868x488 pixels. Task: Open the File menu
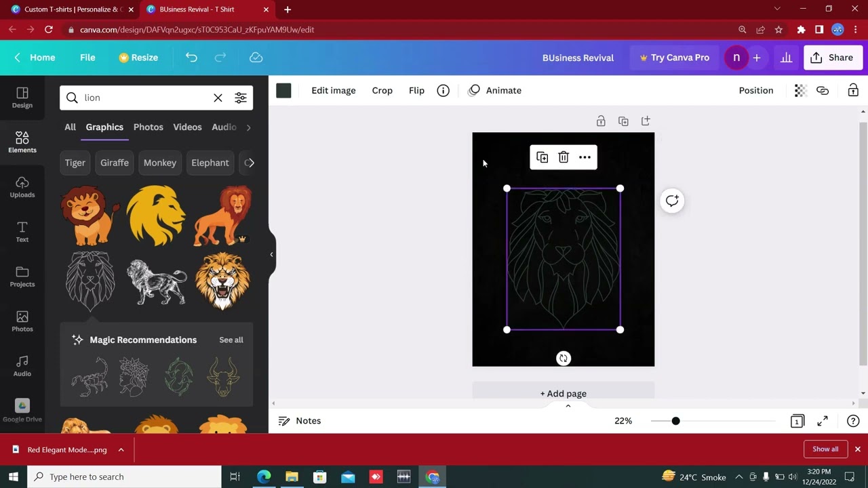(87, 58)
